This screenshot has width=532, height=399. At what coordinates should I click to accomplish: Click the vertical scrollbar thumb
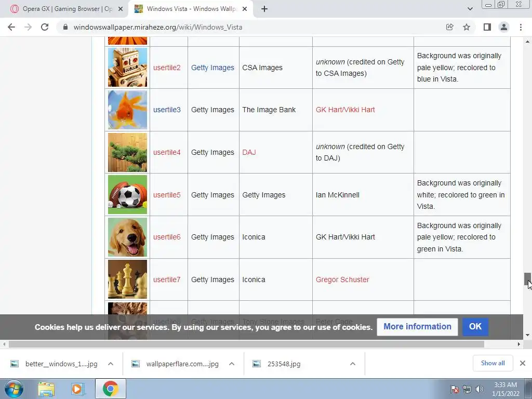point(527,279)
